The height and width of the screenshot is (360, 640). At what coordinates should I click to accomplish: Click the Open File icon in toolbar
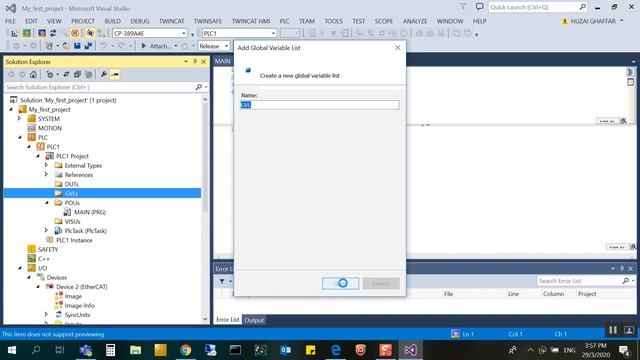point(66,46)
